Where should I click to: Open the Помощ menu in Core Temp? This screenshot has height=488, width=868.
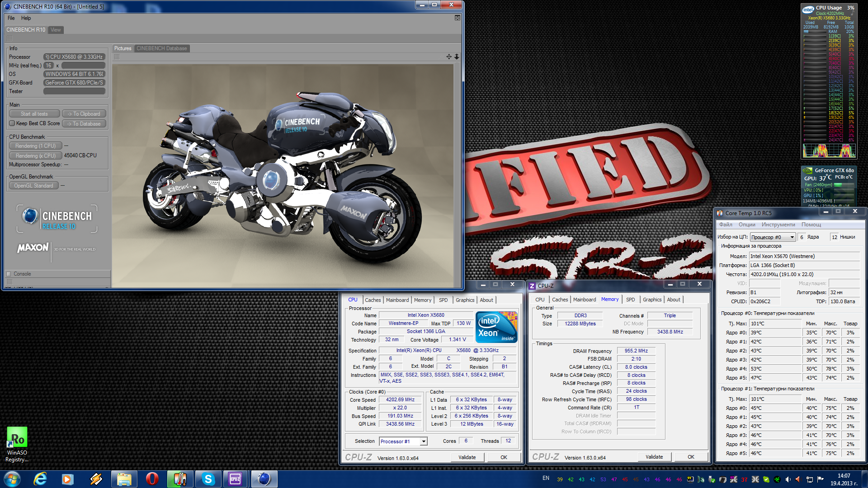(x=811, y=225)
